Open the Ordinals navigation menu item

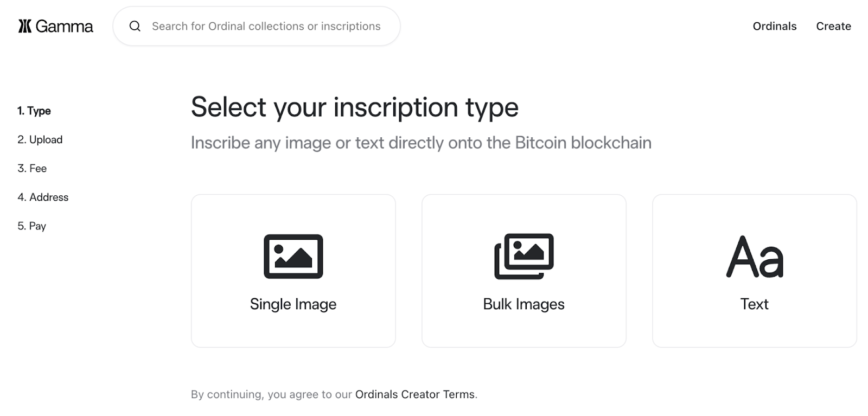[774, 26]
